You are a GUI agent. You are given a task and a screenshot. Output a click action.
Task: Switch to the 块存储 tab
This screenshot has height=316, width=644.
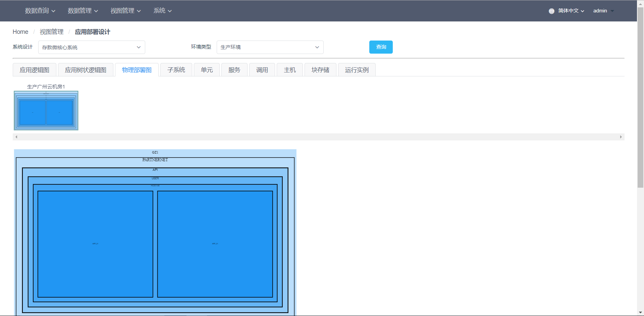(320, 70)
